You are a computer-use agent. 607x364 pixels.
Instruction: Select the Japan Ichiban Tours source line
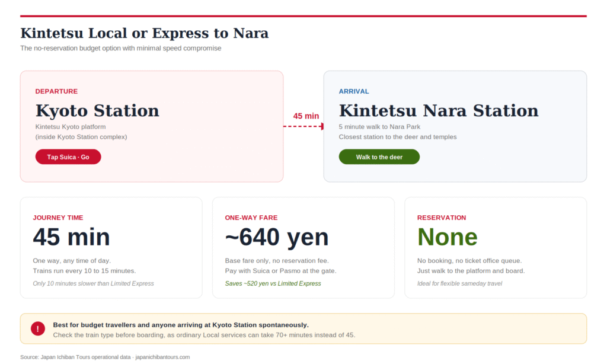104,357
